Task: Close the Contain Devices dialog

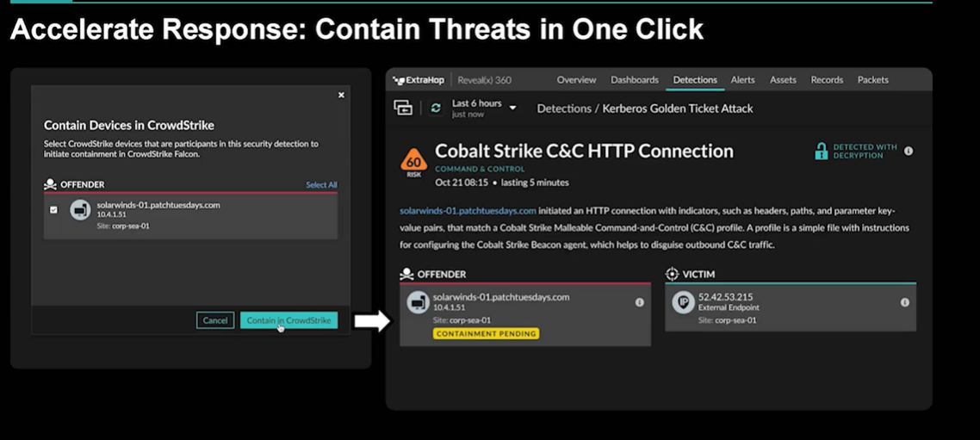Action: [341, 95]
